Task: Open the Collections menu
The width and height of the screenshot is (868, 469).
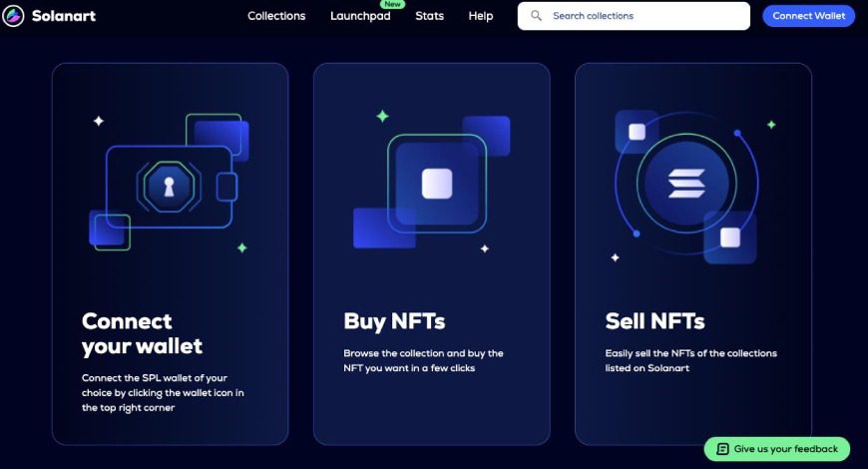Action: point(276,16)
